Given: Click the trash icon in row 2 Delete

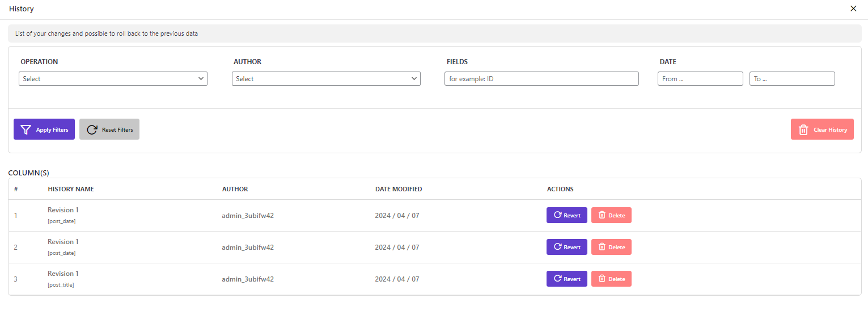Looking at the screenshot, I should tap(602, 247).
